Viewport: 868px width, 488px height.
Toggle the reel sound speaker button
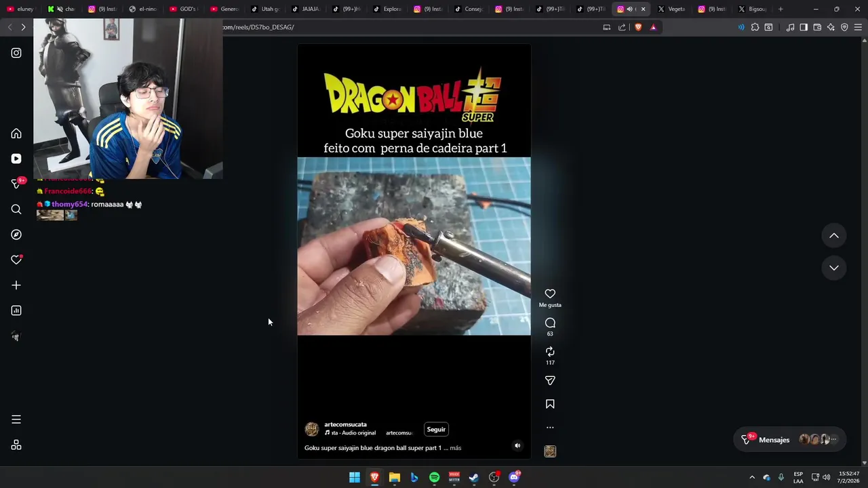pos(517,445)
